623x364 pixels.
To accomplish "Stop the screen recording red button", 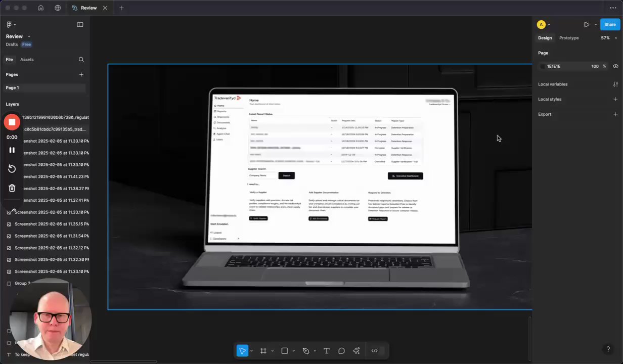I will pyautogui.click(x=12, y=122).
